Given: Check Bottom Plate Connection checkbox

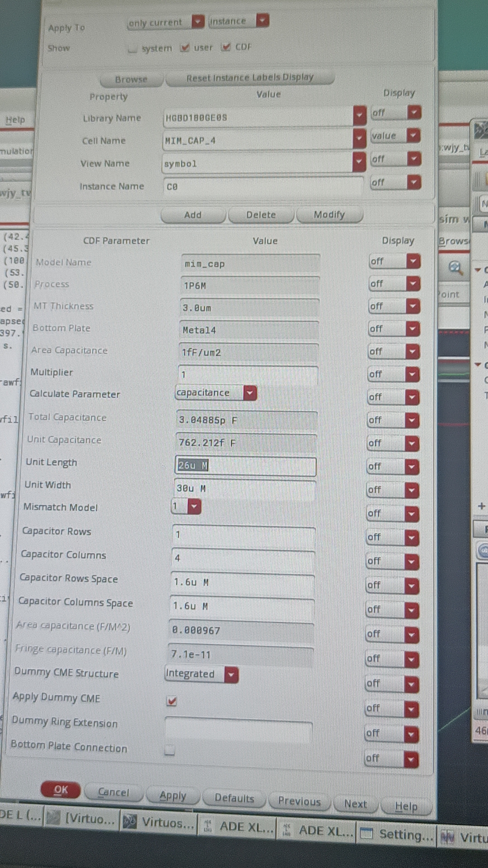Looking at the screenshot, I should point(169,750).
